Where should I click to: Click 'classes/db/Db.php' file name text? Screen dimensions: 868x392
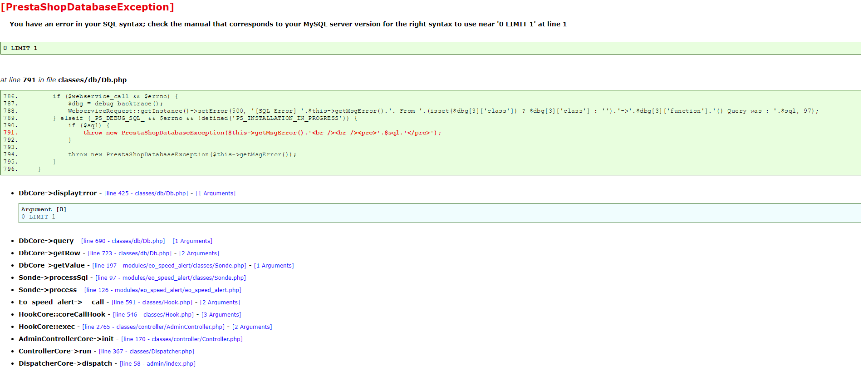(x=93, y=80)
